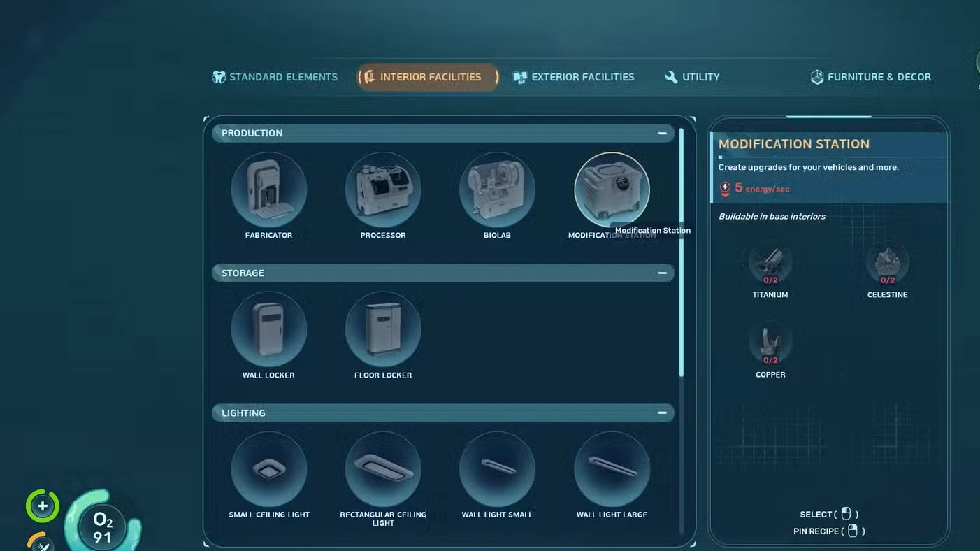The height and width of the screenshot is (551, 980).
Task: Click the mouse icon beside Select
Action: pos(846,514)
